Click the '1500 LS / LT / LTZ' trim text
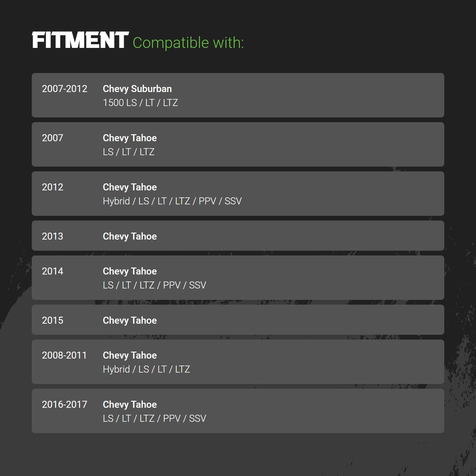Screen dimensions: 476x476 click(140, 103)
